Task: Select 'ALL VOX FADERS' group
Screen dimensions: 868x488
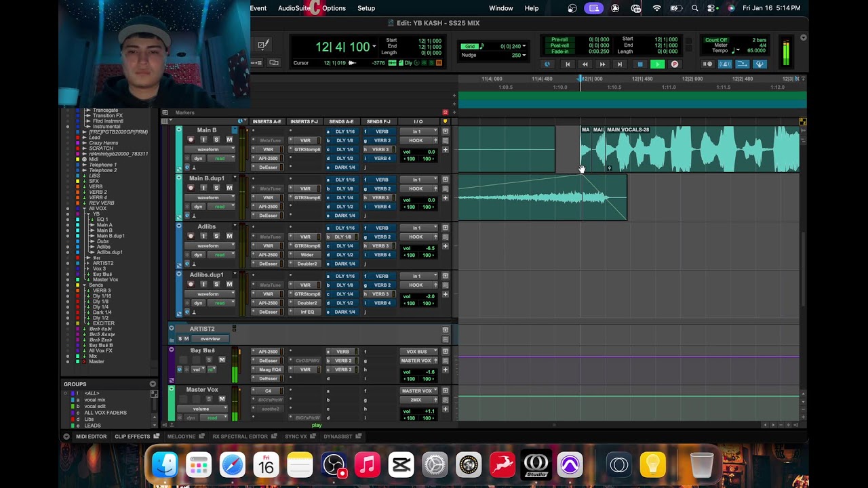Action: tap(105, 413)
